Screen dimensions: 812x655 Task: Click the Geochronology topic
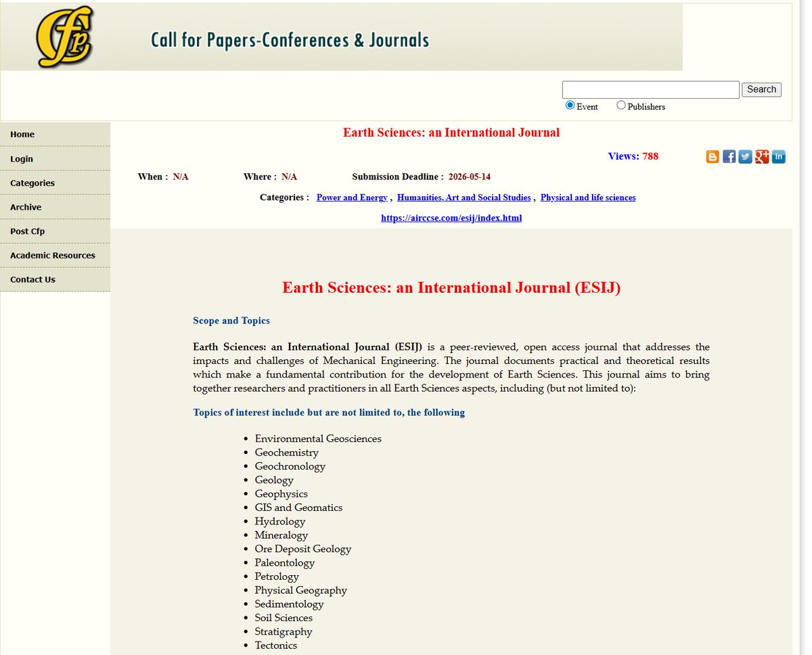[290, 466]
